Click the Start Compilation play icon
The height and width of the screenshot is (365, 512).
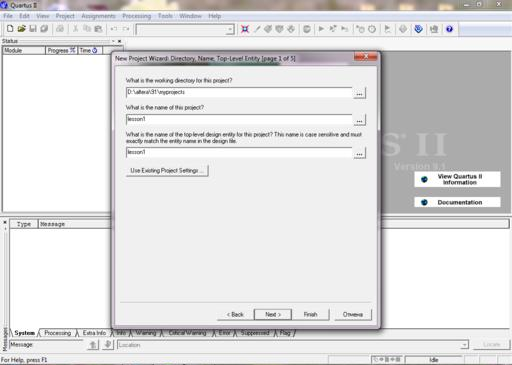(x=321, y=29)
